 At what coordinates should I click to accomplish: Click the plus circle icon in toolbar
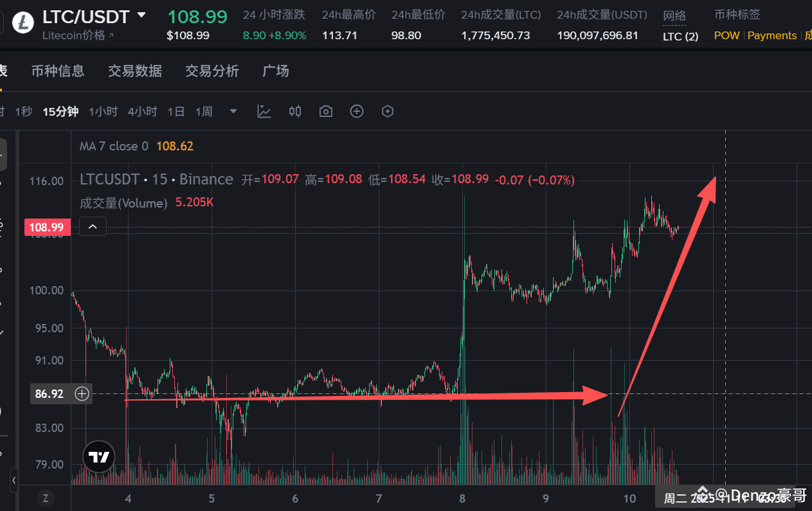coord(357,111)
